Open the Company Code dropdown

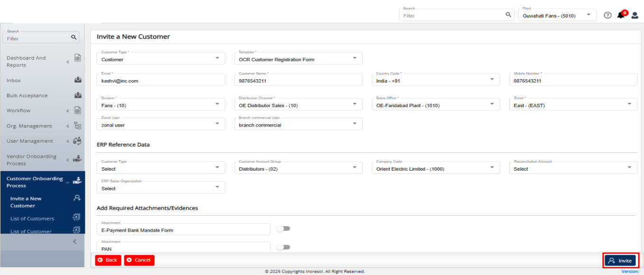(x=436, y=168)
